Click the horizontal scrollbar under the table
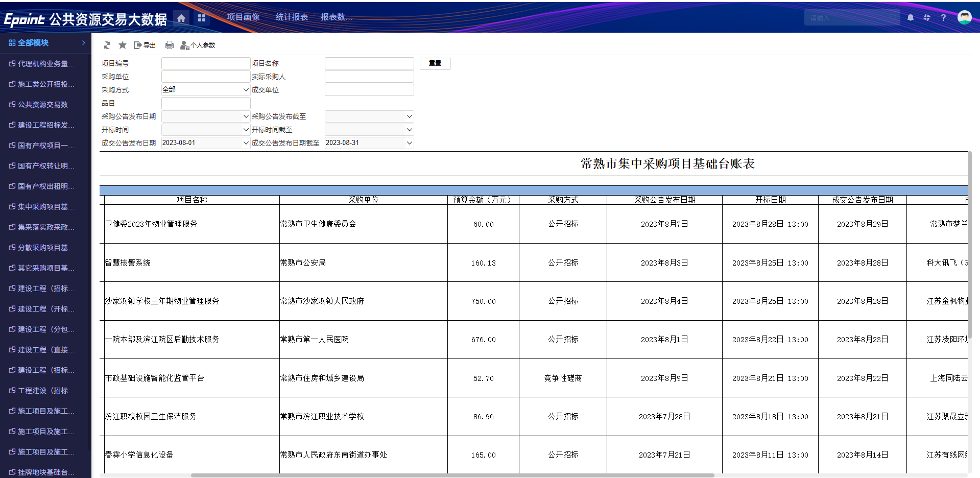Image resolution: width=980 pixels, height=478 pixels. coord(452,475)
